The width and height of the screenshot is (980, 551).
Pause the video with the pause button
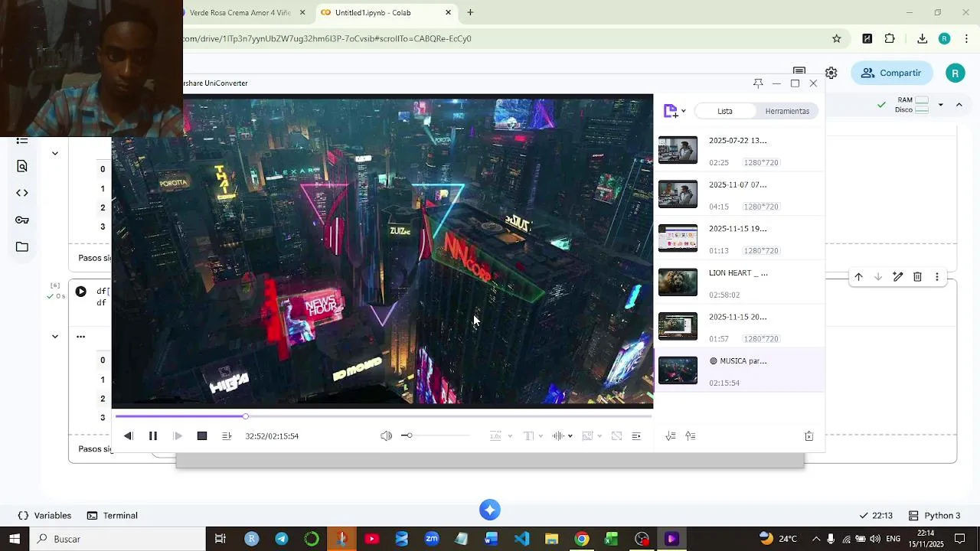pos(153,436)
